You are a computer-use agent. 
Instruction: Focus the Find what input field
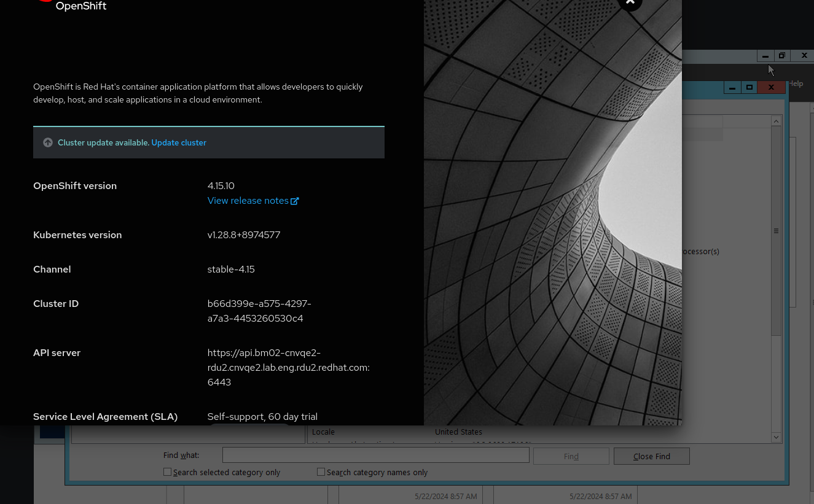pyautogui.click(x=375, y=455)
